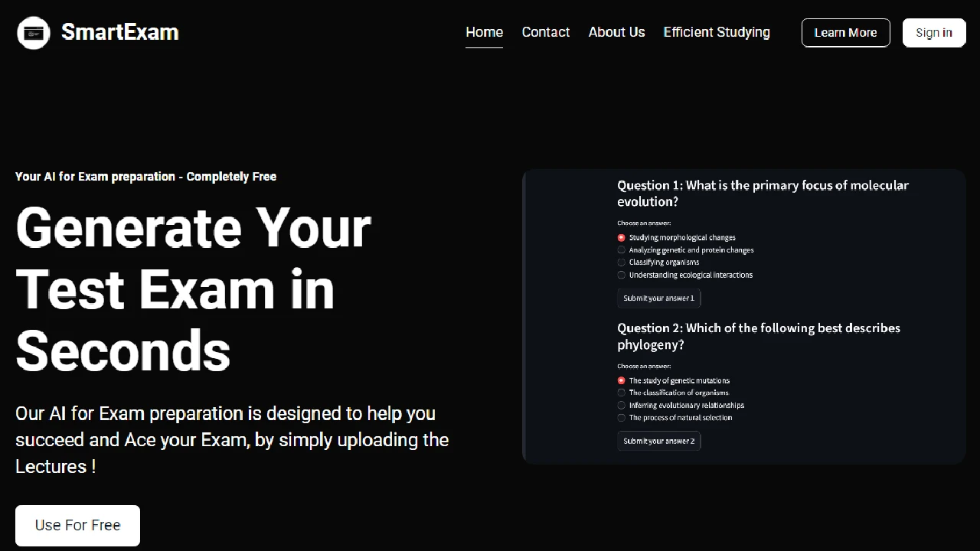Select 'Studying morphological changes' radio option
The width and height of the screenshot is (980, 551).
(622, 238)
